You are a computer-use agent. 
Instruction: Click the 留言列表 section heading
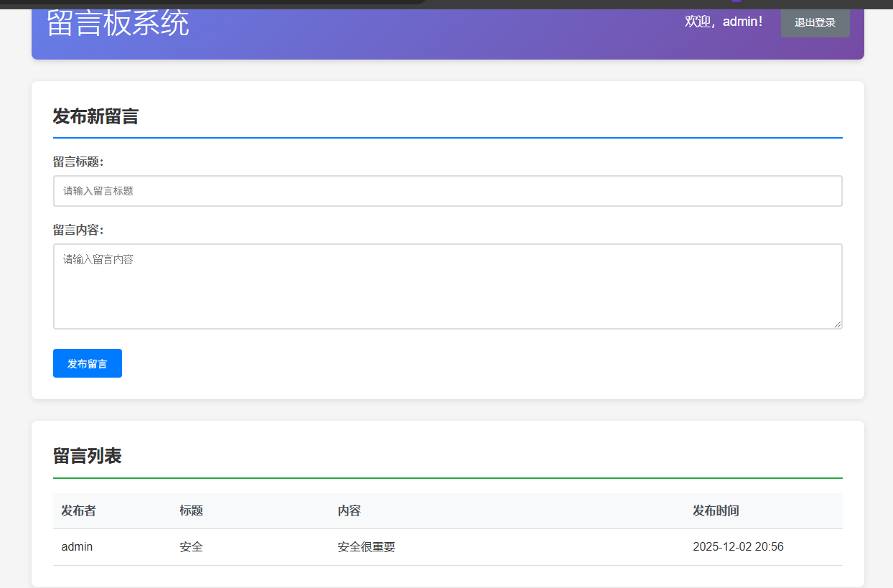tap(87, 456)
